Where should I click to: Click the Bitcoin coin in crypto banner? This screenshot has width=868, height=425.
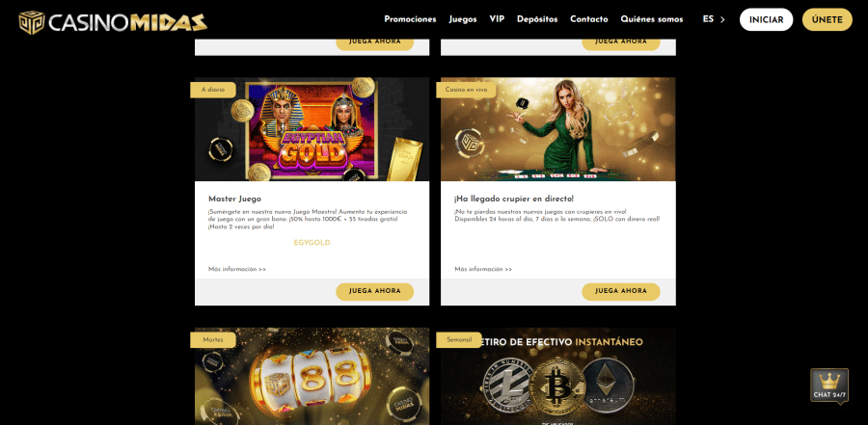click(x=556, y=385)
